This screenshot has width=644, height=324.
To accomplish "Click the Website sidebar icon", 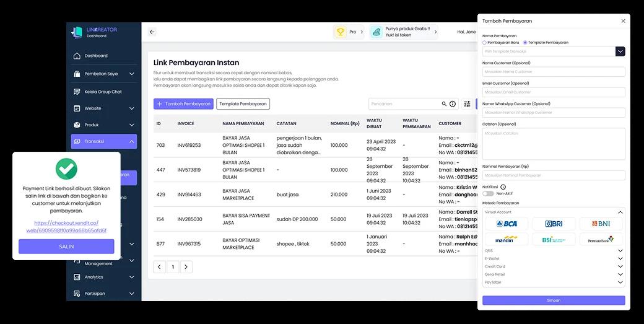I will (x=77, y=108).
